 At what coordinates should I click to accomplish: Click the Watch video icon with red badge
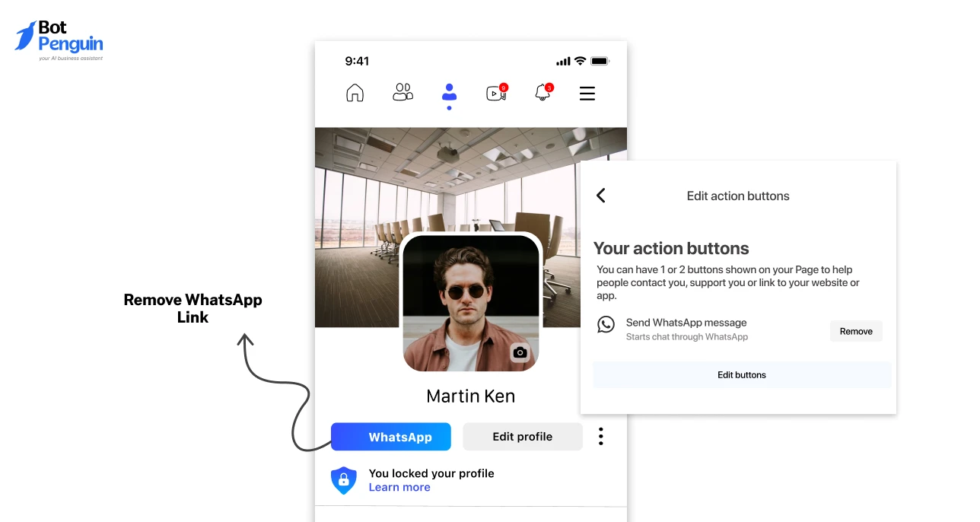coord(496,93)
